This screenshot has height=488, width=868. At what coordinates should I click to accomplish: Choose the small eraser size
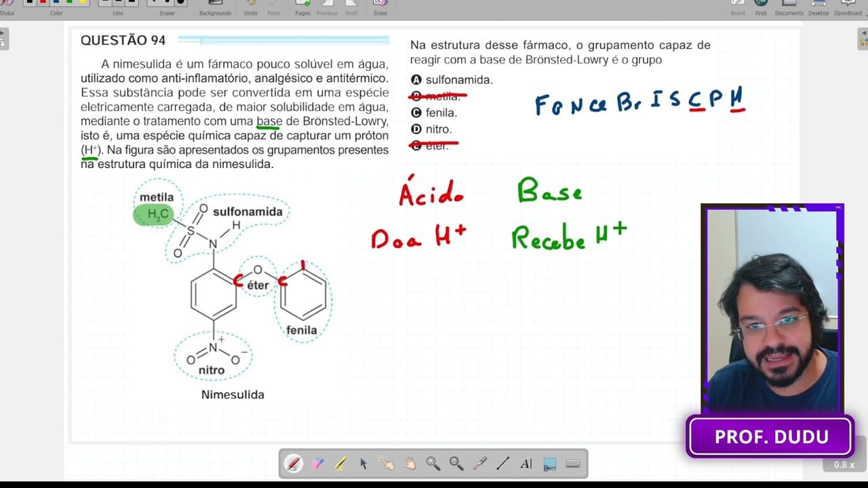[153, 2]
